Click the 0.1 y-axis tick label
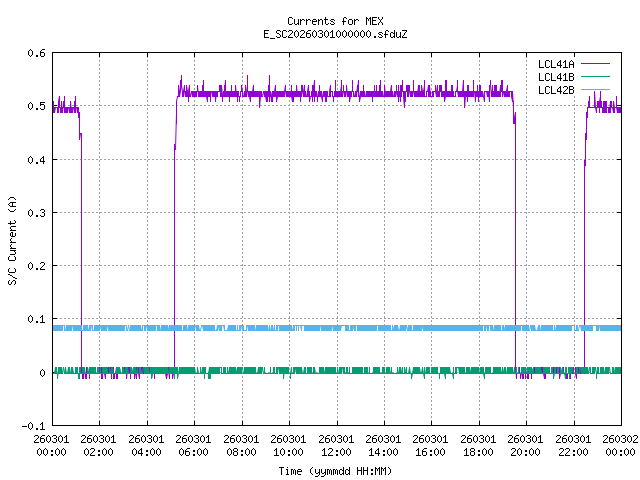The image size is (640, 480). [36, 320]
